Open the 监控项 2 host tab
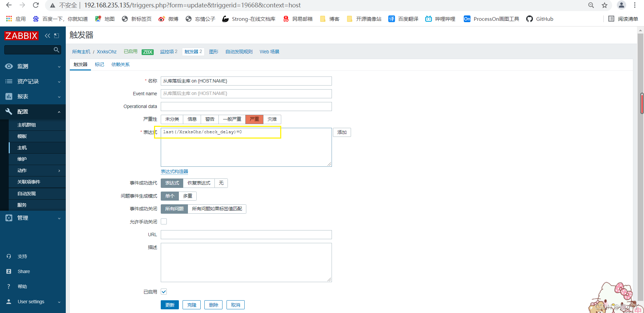644x313 pixels. point(168,52)
